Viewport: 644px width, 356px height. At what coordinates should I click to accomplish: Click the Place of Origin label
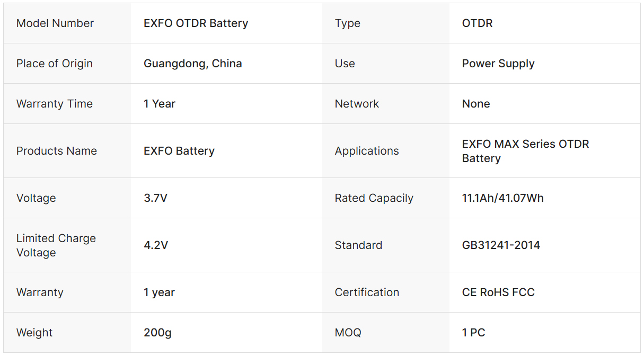[55, 64]
